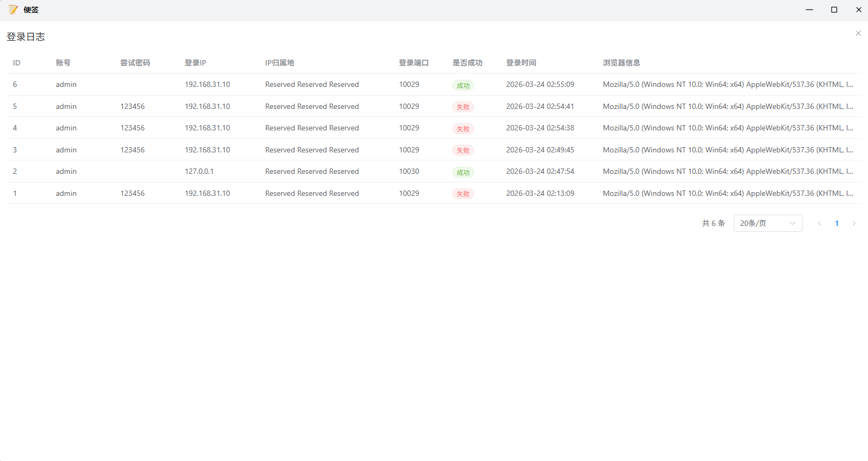Select login time 2026-03-24 02:54:41

click(x=540, y=106)
